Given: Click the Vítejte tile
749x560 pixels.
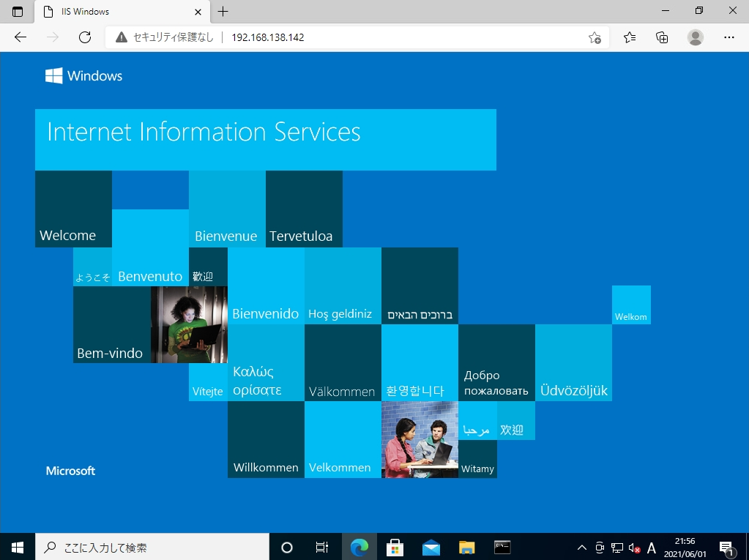Looking at the screenshot, I should 208,382.
